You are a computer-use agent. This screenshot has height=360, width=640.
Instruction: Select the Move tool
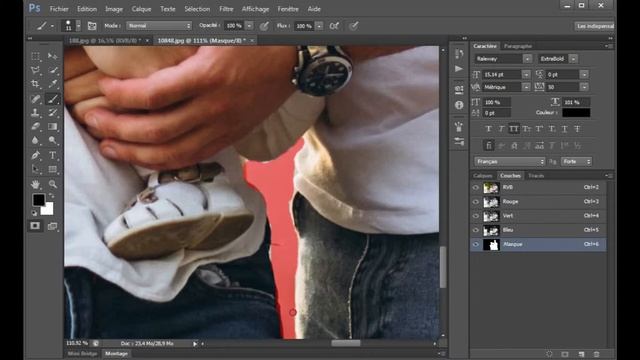click(53, 56)
